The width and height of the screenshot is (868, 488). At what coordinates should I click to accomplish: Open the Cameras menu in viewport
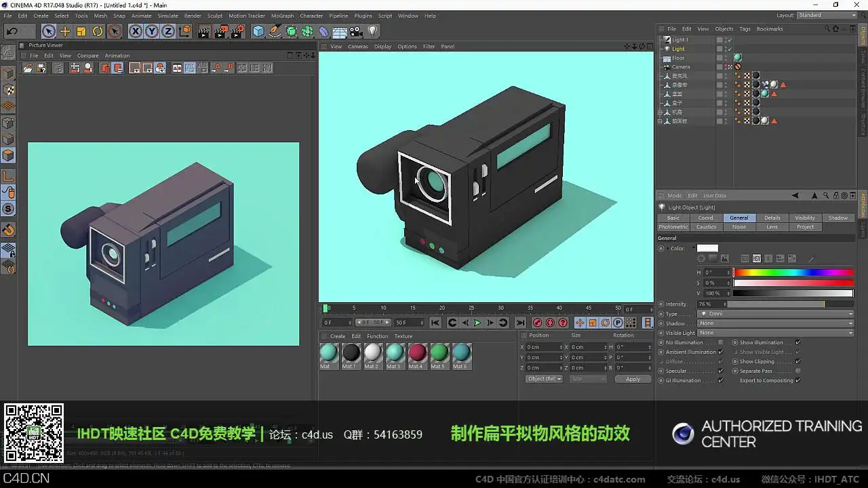[x=358, y=47]
